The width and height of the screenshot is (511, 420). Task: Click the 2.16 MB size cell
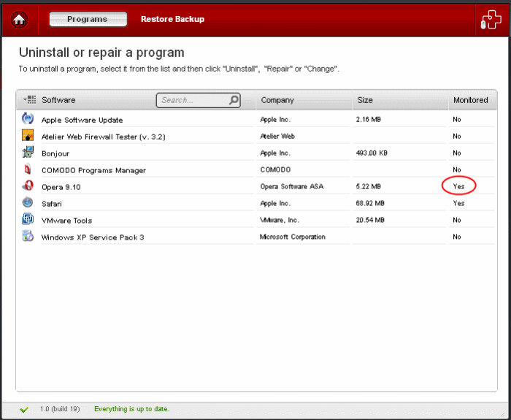pos(368,119)
